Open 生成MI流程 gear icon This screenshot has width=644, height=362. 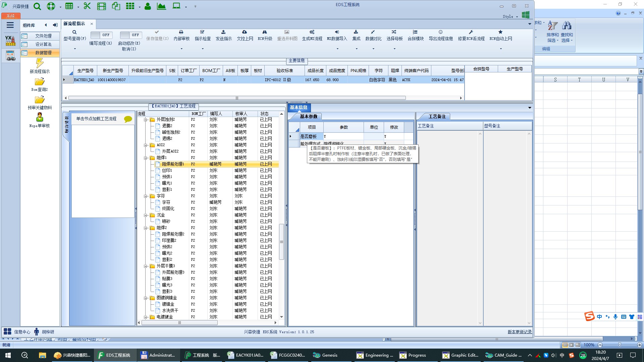tap(312, 32)
